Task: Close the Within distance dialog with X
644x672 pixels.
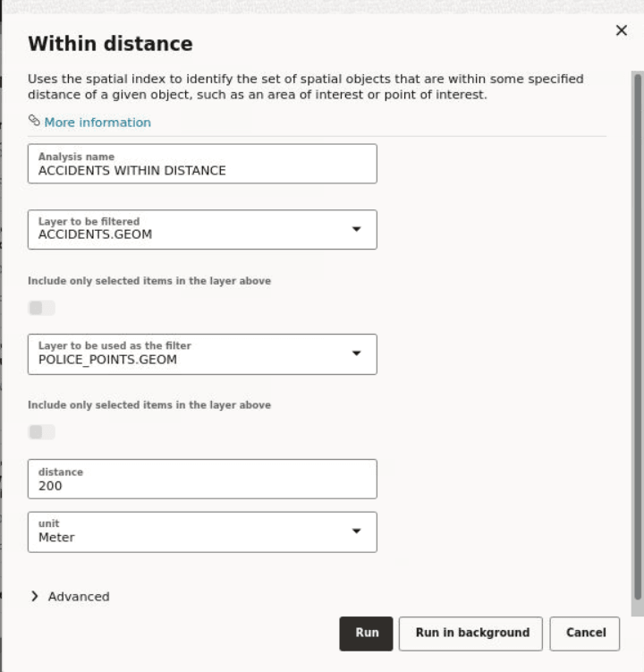Action: click(x=622, y=30)
